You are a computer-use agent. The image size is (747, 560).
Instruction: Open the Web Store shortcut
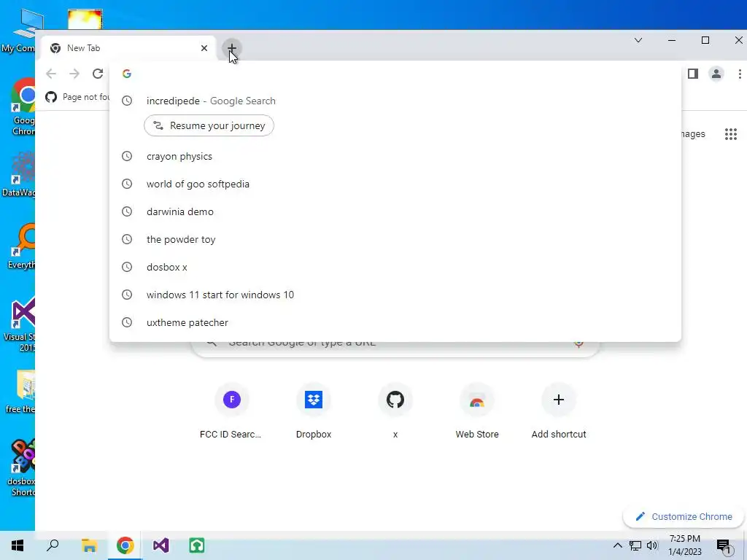pyautogui.click(x=477, y=411)
